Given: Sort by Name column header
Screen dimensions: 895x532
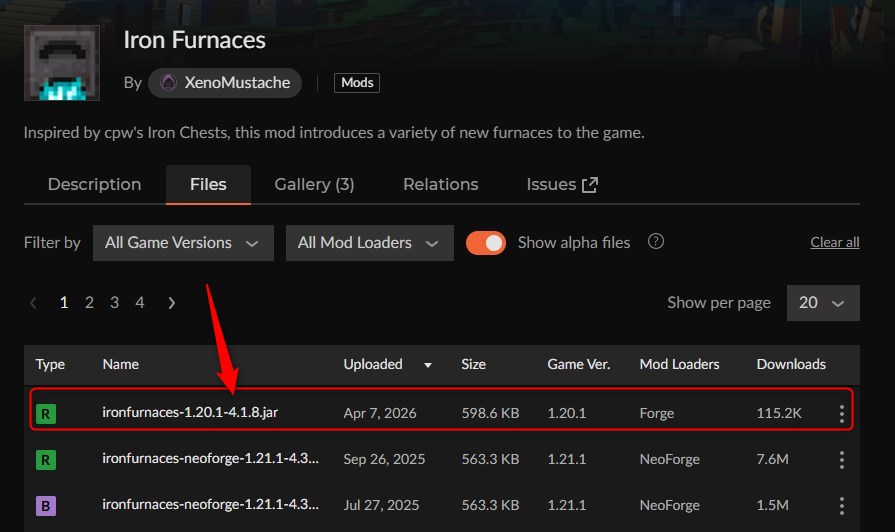Looking at the screenshot, I should [x=120, y=364].
